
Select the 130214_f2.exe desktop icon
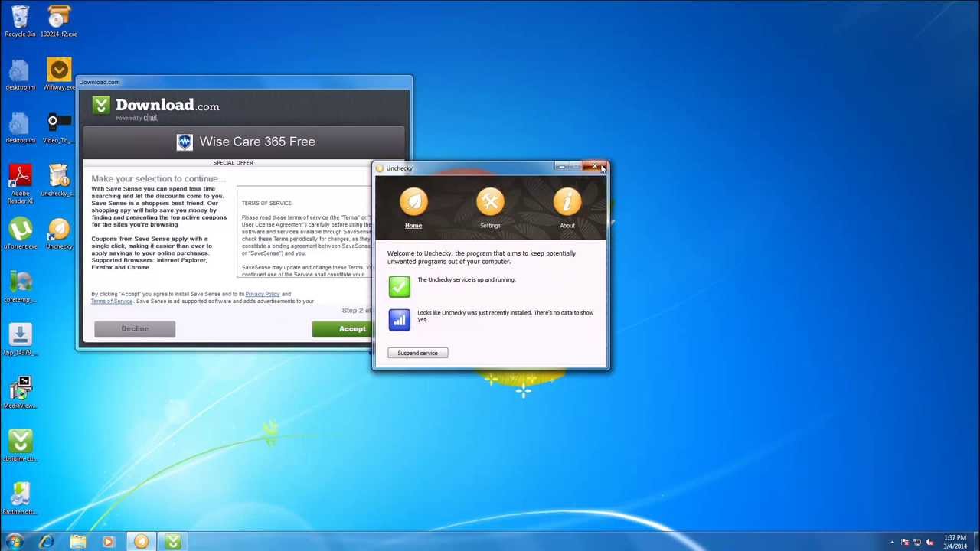click(59, 21)
